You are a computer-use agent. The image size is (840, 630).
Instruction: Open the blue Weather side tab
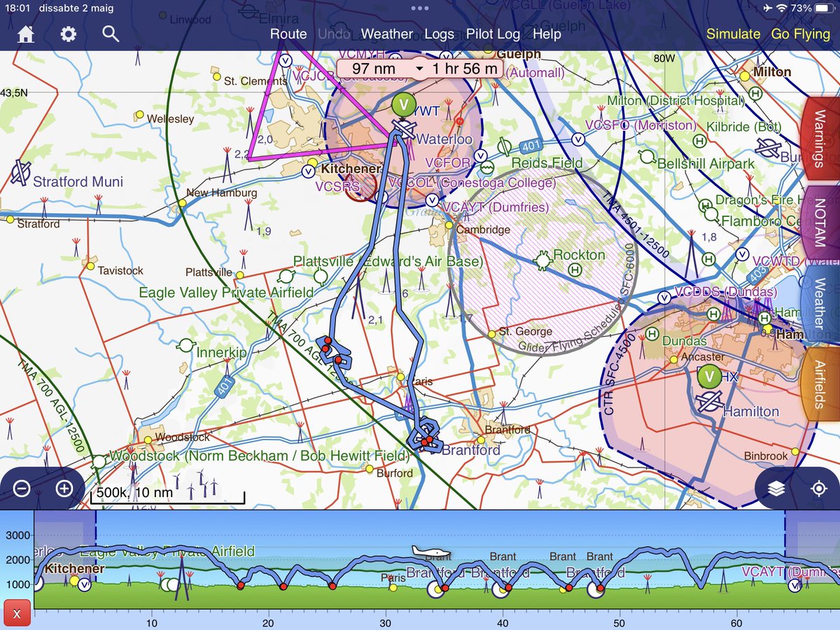coord(820,304)
